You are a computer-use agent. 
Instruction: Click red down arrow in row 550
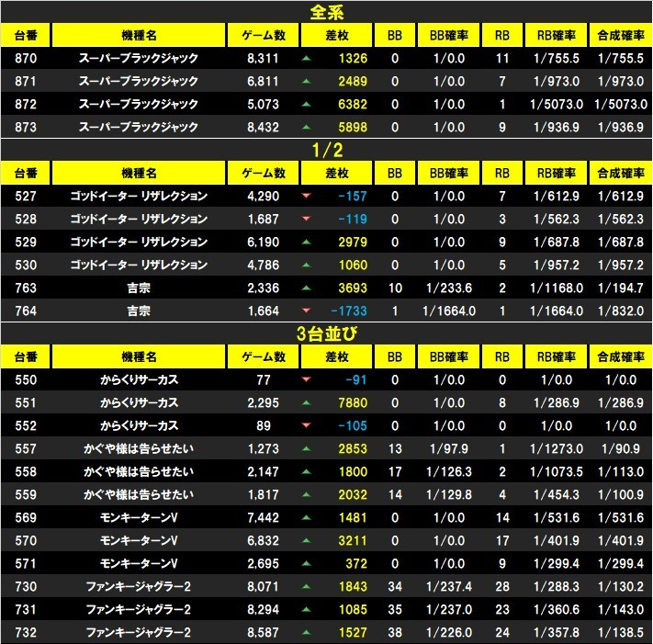pyautogui.click(x=306, y=379)
